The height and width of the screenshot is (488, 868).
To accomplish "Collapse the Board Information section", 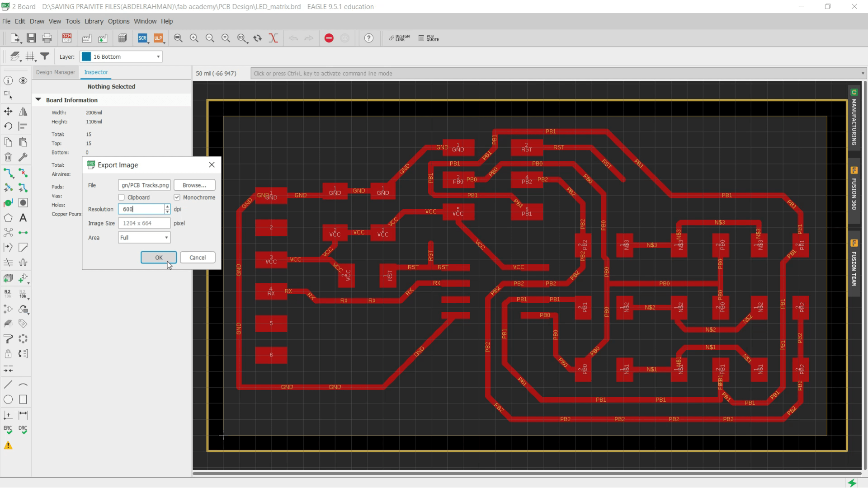I will tap(38, 99).
